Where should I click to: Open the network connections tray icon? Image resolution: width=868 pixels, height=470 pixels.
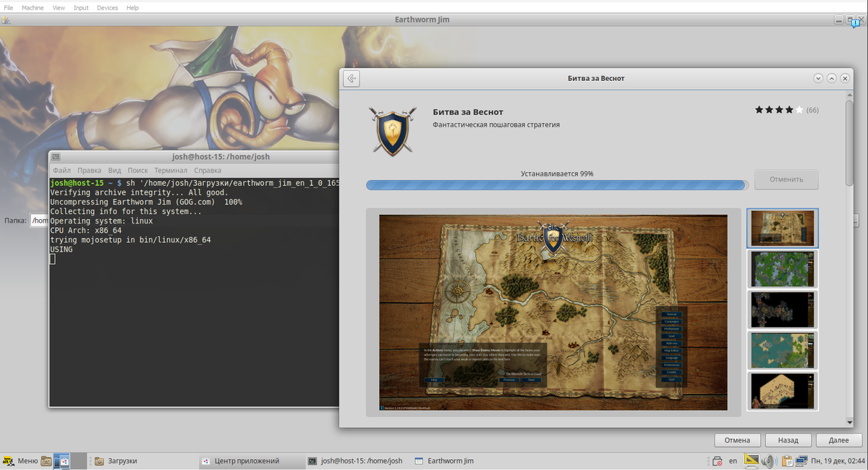[x=801, y=461]
